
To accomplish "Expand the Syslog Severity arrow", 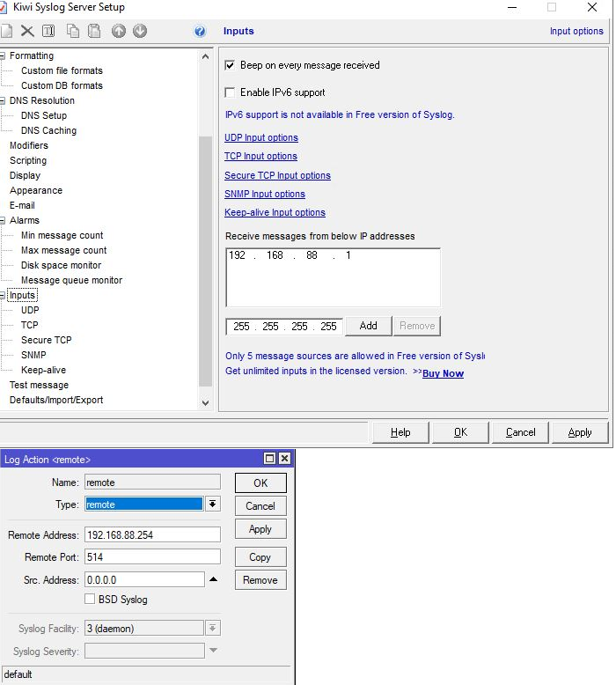I will pos(213,651).
